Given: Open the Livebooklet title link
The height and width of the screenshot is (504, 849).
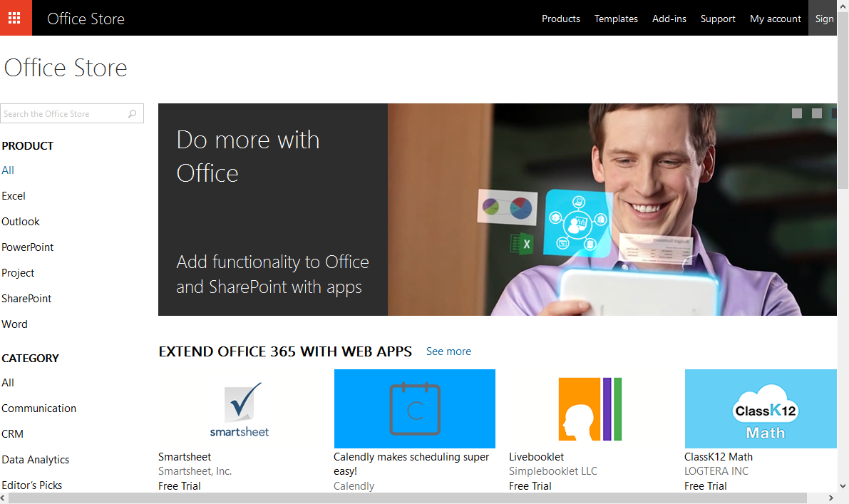Looking at the screenshot, I should [x=537, y=457].
